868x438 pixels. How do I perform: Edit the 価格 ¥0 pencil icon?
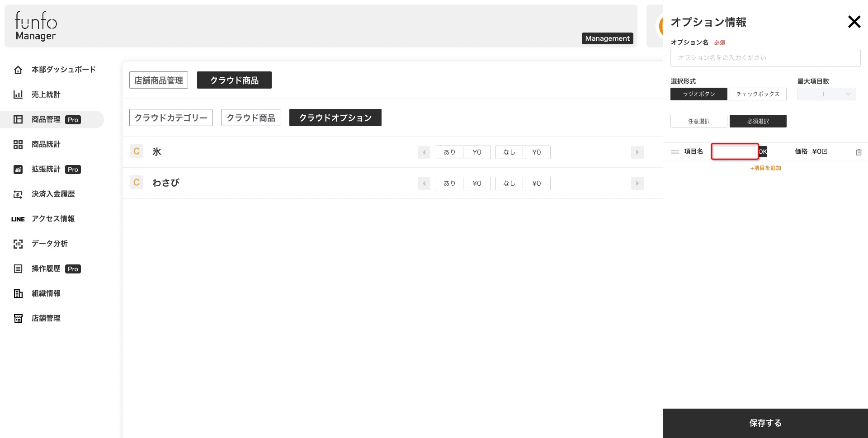pos(825,151)
